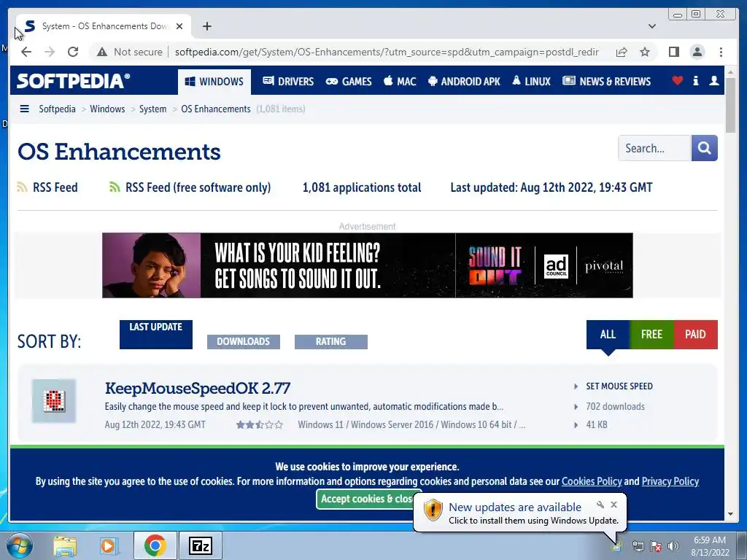Click the info icon in Softpedia header
Screen dimensions: 747x560
[695, 80]
